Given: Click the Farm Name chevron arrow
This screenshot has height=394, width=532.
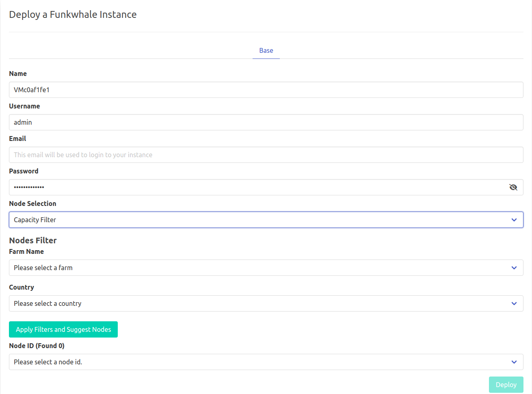Looking at the screenshot, I should tap(514, 268).
